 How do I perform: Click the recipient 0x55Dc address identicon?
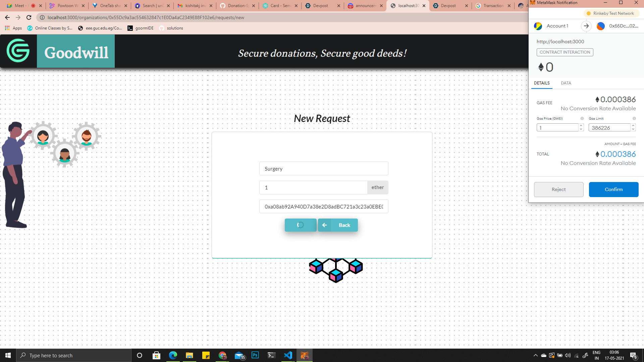pos(600,26)
